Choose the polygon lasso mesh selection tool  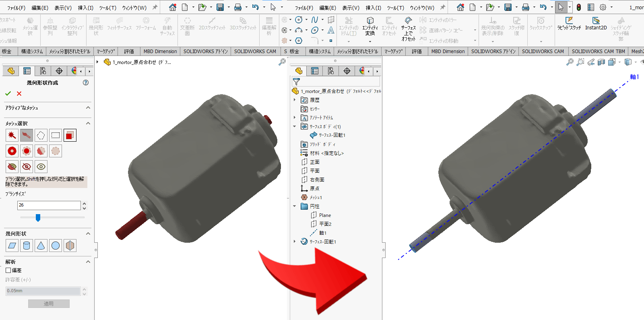pyautogui.click(x=41, y=135)
